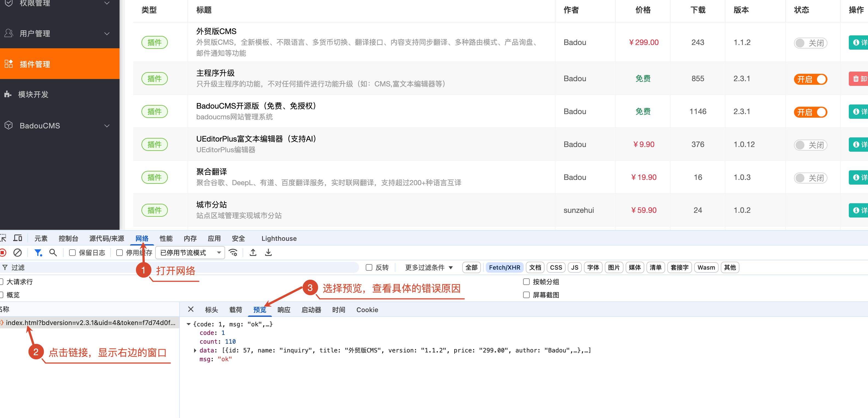Click the clear network log icon
This screenshot has width=868, height=418.
click(x=18, y=253)
